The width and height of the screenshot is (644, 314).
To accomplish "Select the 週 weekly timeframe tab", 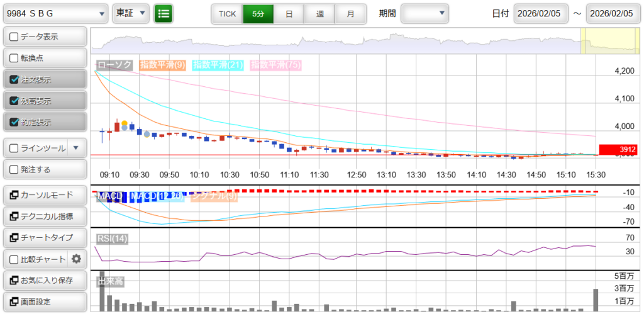I will click(320, 13).
